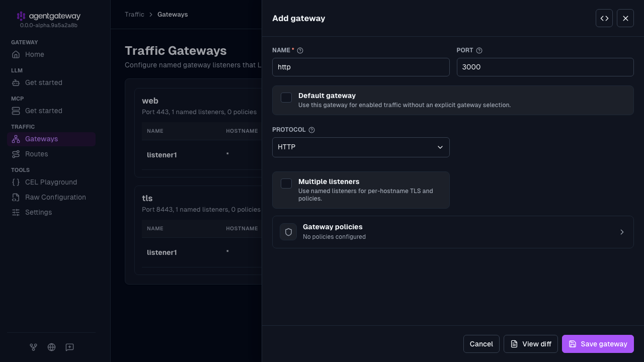Image resolution: width=644 pixels, height=362 pixels.
Task: Open Routes in the sidebar
Action: (51, 154)
